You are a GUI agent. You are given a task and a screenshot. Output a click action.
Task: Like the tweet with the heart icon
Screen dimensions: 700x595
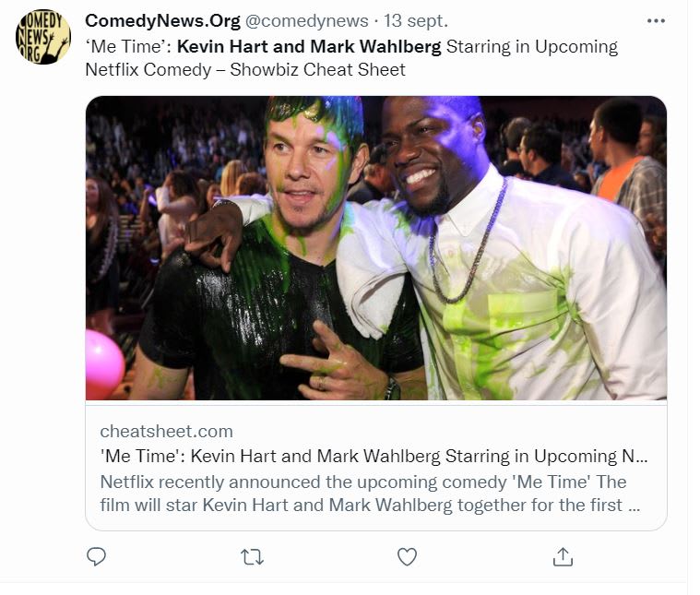[x=407, y=556]
